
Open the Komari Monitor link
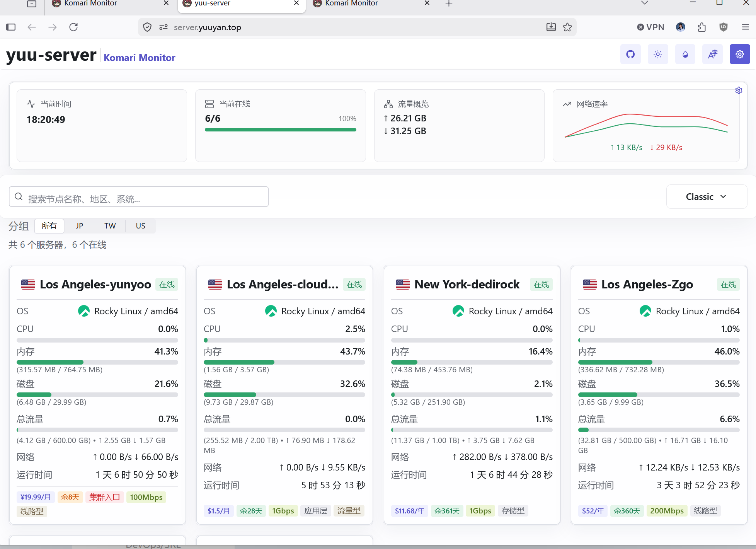(x=140, y=58)
